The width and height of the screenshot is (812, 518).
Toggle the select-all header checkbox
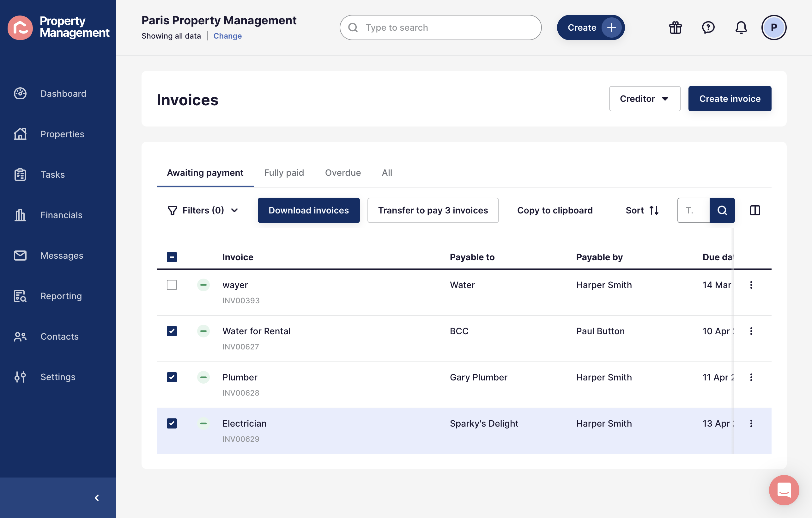pyautogui.click(x=172, y=257)
